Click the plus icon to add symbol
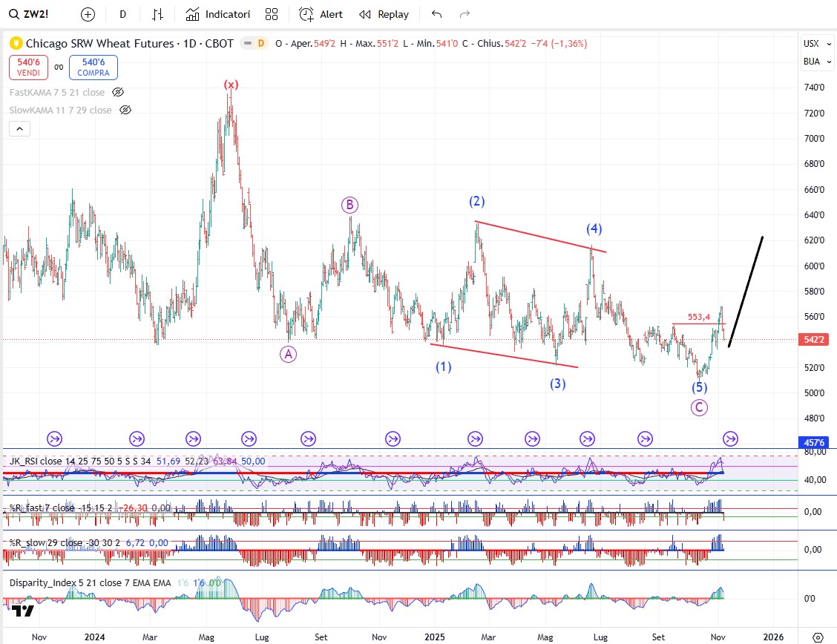 (x=88, y=14)
